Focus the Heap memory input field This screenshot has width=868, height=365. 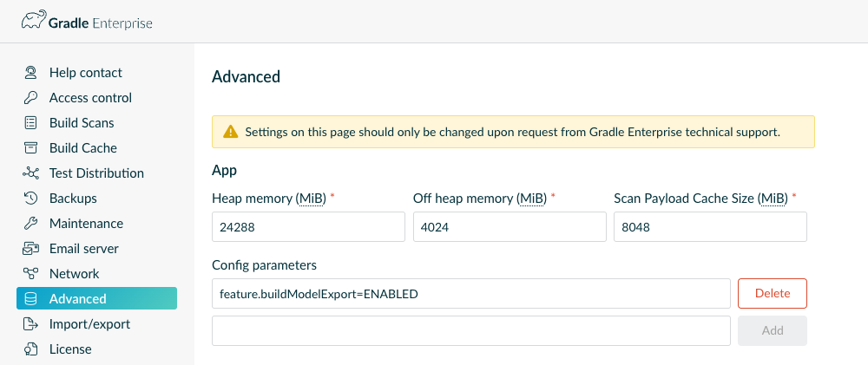click(308, 227)
